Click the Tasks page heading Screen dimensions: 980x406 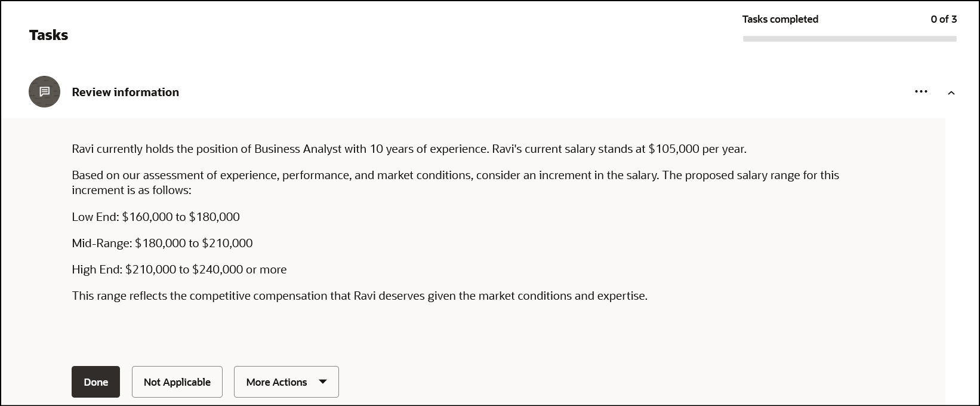[48, 35]
